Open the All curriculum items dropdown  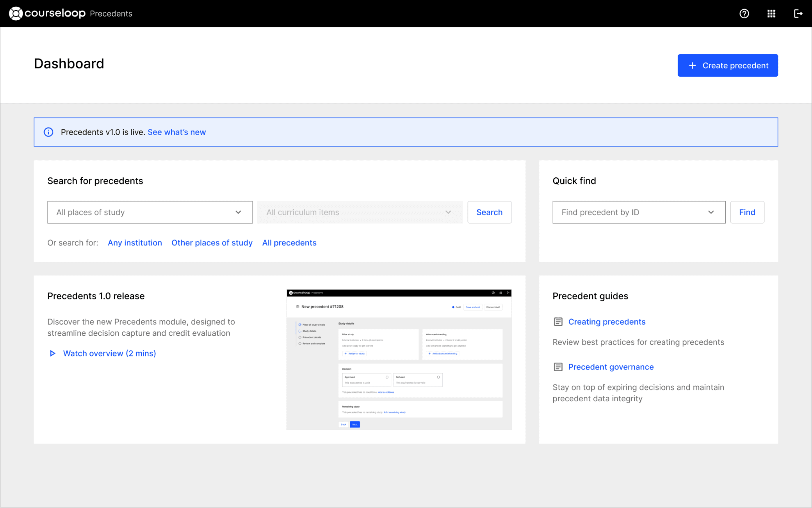coord(360,212)
